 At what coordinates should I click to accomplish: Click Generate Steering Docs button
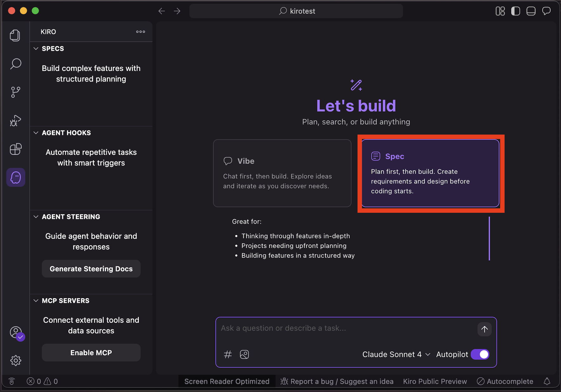pos(91,269)
